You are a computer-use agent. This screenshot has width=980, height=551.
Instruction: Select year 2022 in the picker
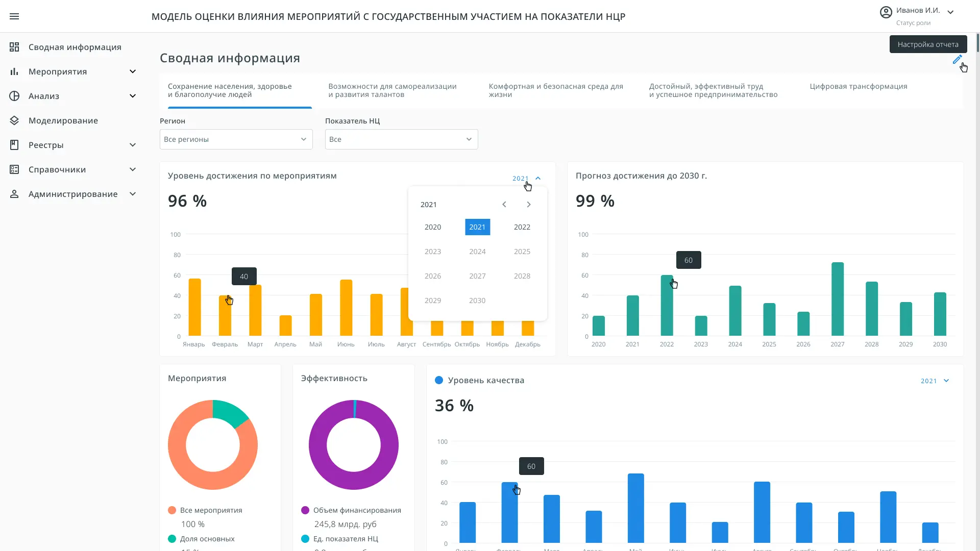point(522,227)
